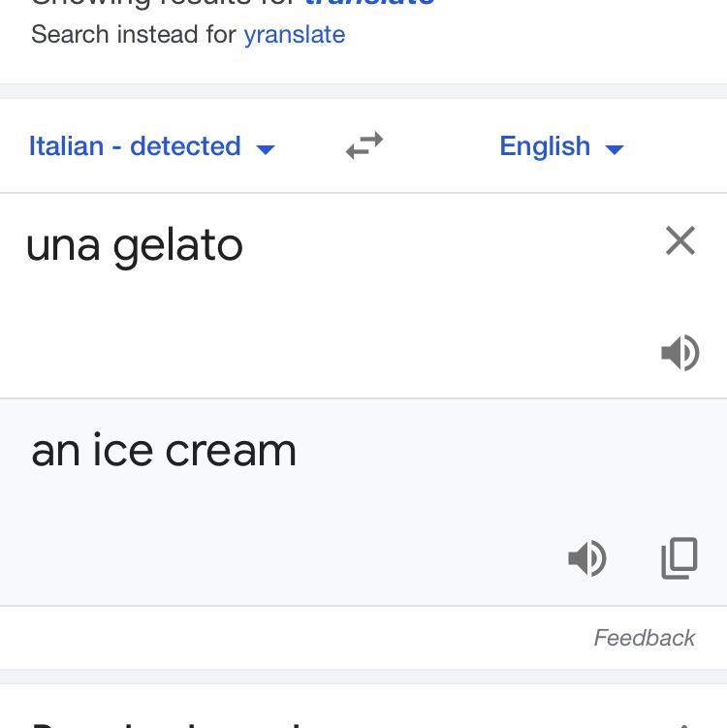Focus the "una gelato" source text field
The width and height of the screenshot is (727, 728).
coord(339,291)
